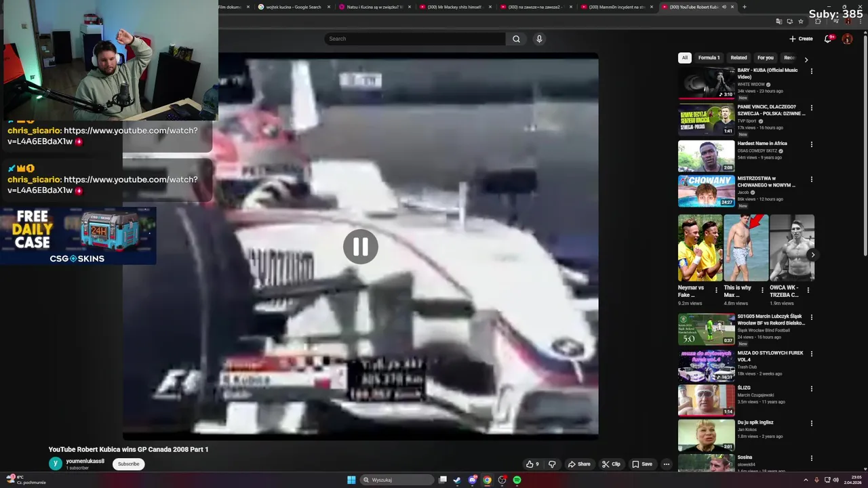Open YouTube notifications bell
This screenshot has width=868, height=488.
point(828,39)
